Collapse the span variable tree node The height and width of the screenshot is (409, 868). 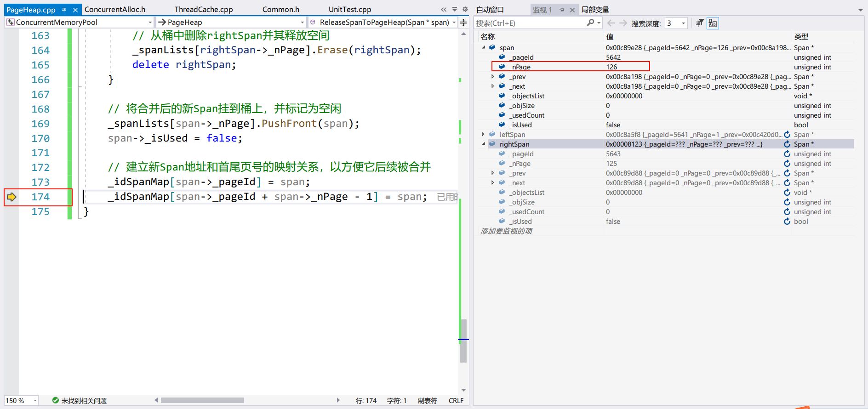click(483, 48)
